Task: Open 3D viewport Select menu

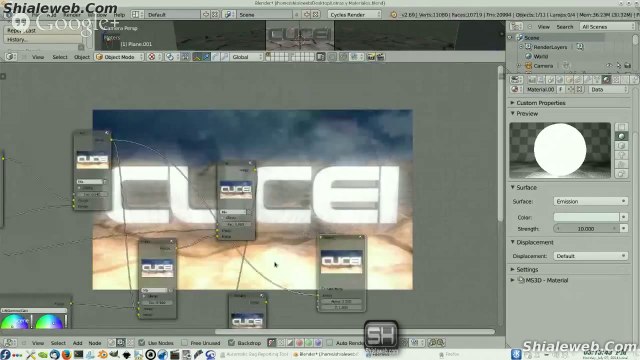Action: pyautogui.click(x=60, y=57)
